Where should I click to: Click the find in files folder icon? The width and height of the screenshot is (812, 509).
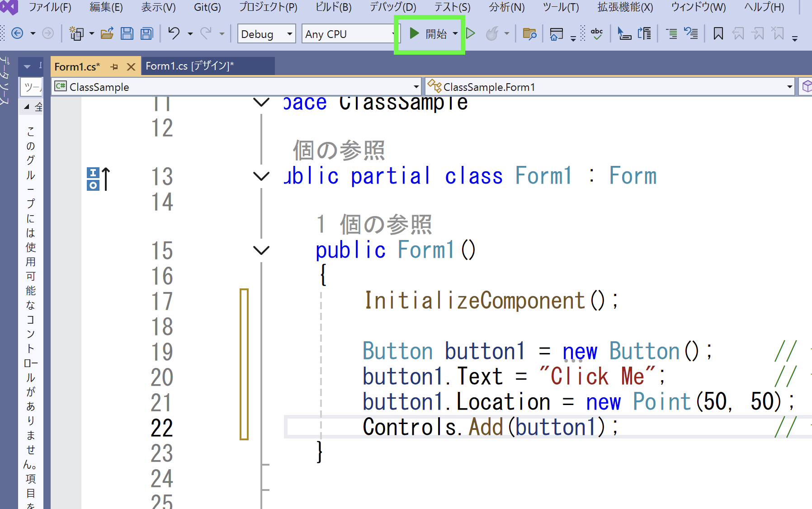[529, 33]
